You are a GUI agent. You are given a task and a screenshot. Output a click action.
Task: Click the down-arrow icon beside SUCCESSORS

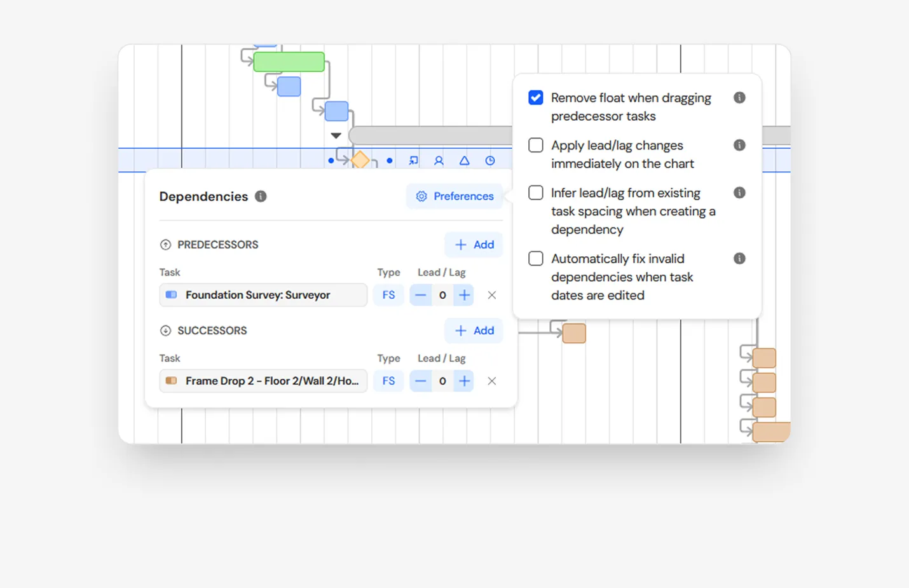[165, 331]
